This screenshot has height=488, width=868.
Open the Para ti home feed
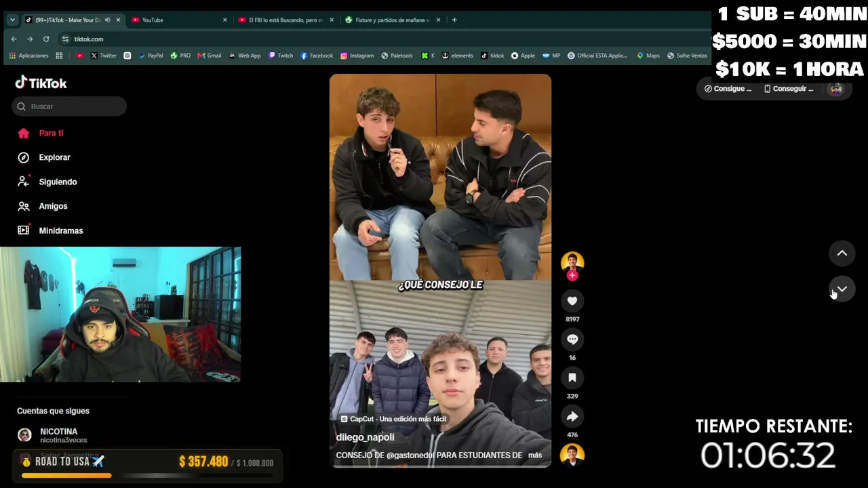point(41,133)
